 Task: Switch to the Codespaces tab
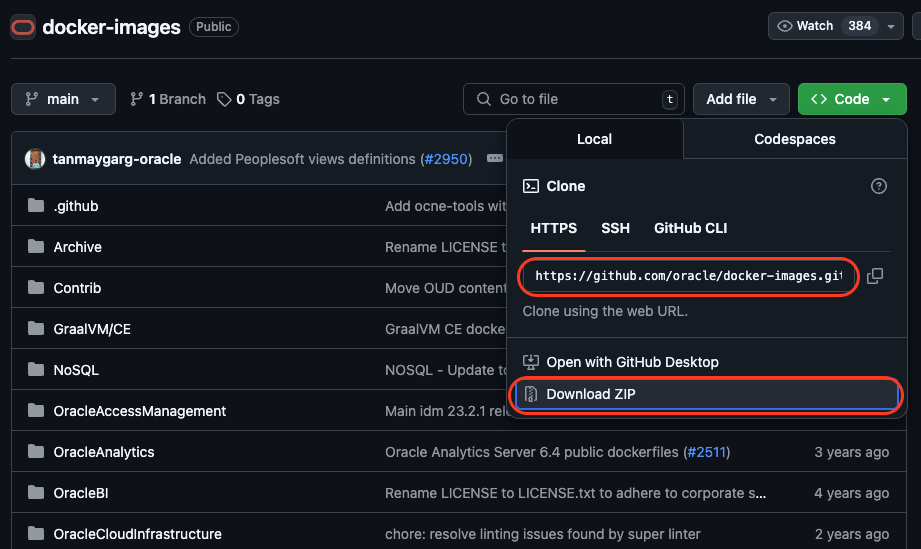pos(795,139)
